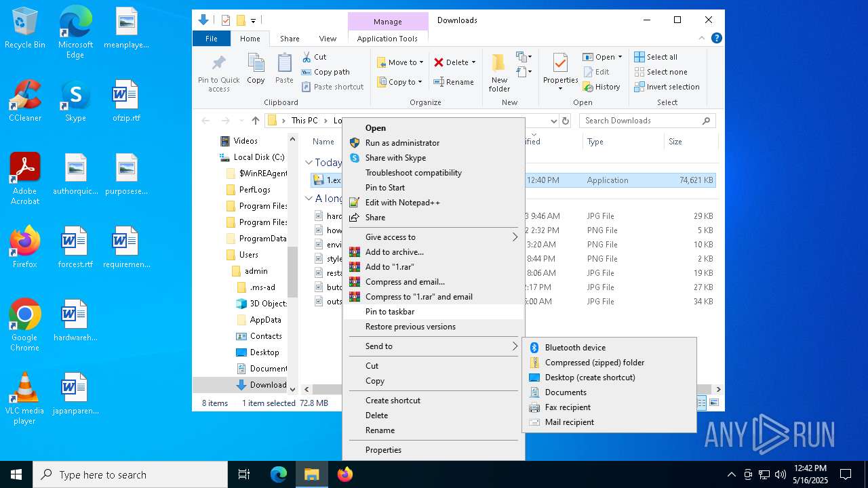Choose Run as administrator
The width and height of the screenshot is (868, 488).
[x=433, y=143]
